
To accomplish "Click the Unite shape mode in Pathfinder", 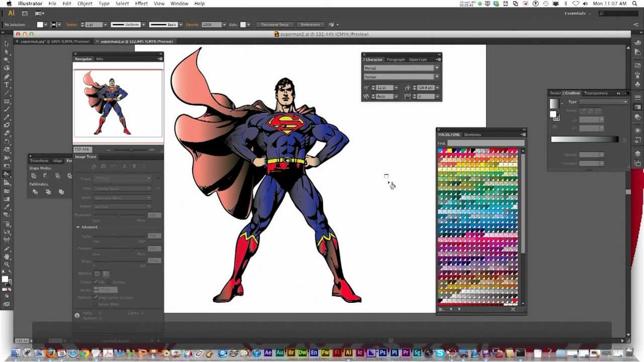I will (x=34, y=175).
